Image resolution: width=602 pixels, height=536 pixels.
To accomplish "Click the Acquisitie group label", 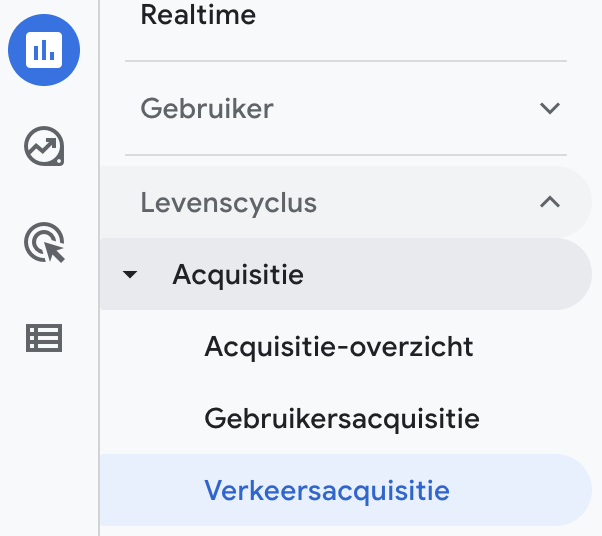I will click(238, 274).
